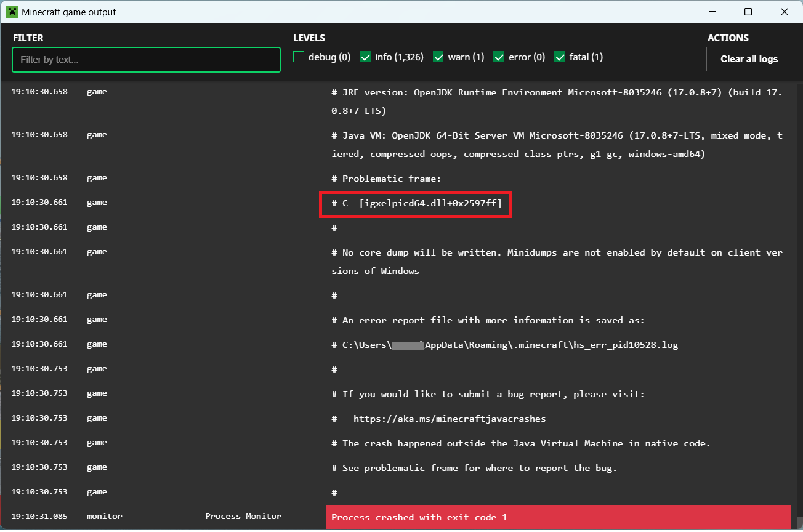The height and width of the screenshot is (532, 803).
Task: Click the 'Process crashed with exit code 1' message
Action: click(x=419, y=517)
